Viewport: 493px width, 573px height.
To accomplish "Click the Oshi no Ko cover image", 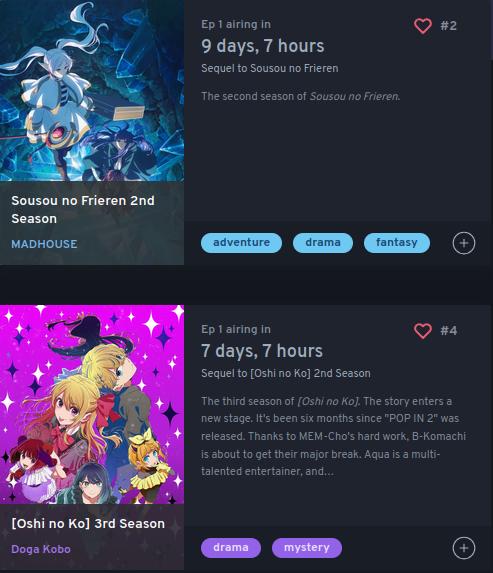I will tap(92, 405).
